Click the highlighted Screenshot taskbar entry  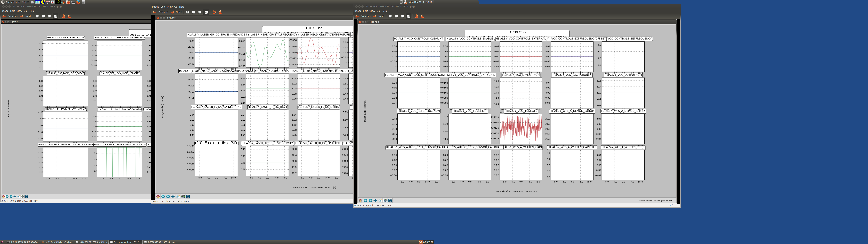pyautogui.click(x=125, y=242)
